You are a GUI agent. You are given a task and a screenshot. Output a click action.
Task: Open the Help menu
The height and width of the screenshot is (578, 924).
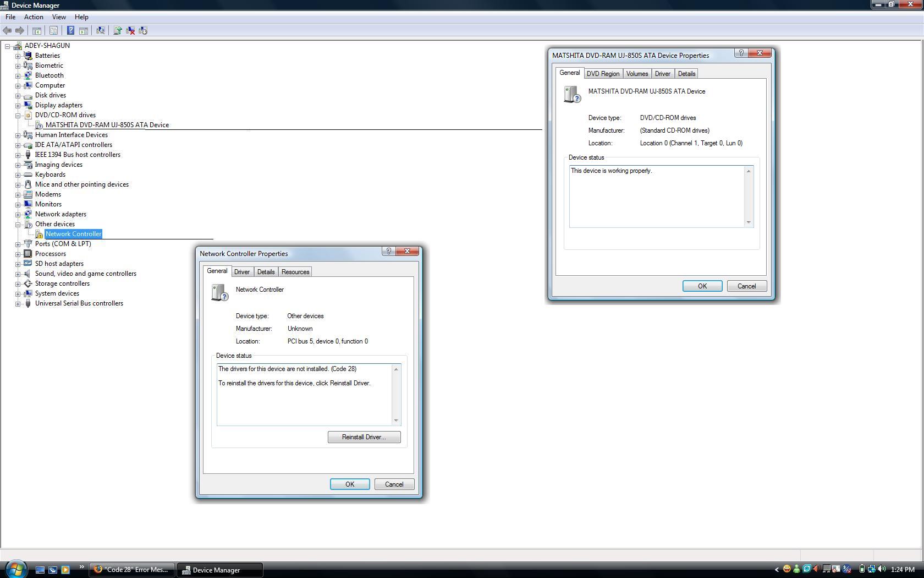click(81, 17)
